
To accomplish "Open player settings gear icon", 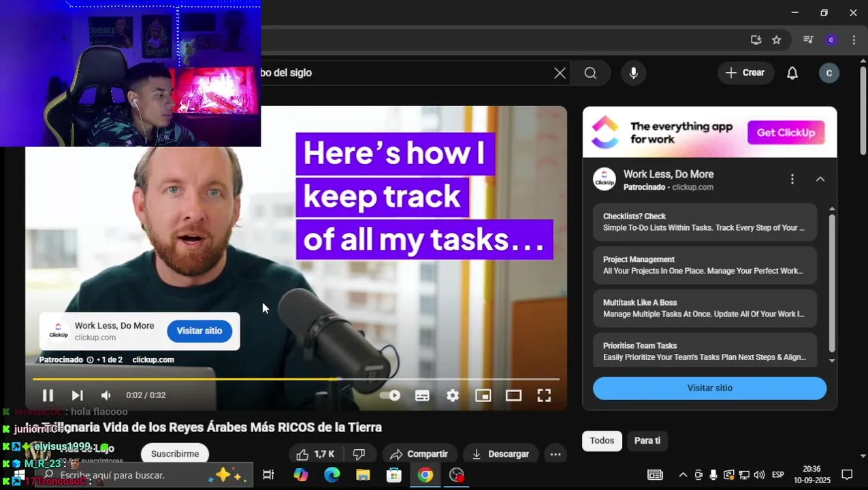I will 453,395.
